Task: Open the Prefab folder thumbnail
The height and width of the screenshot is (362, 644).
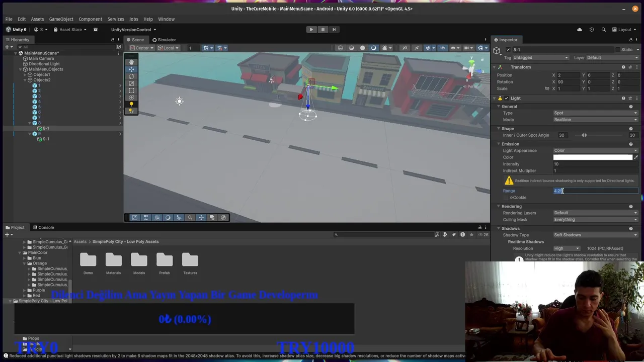Action: (165, 263)
